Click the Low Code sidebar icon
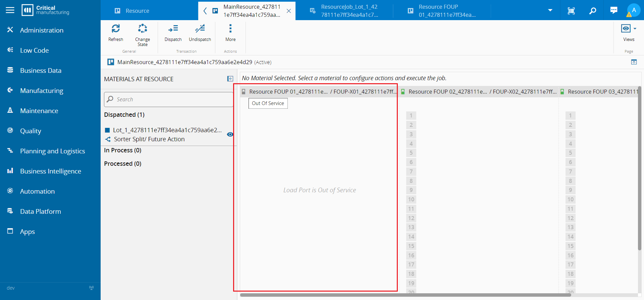Viewport: 644px width, 300px height. 10,50
